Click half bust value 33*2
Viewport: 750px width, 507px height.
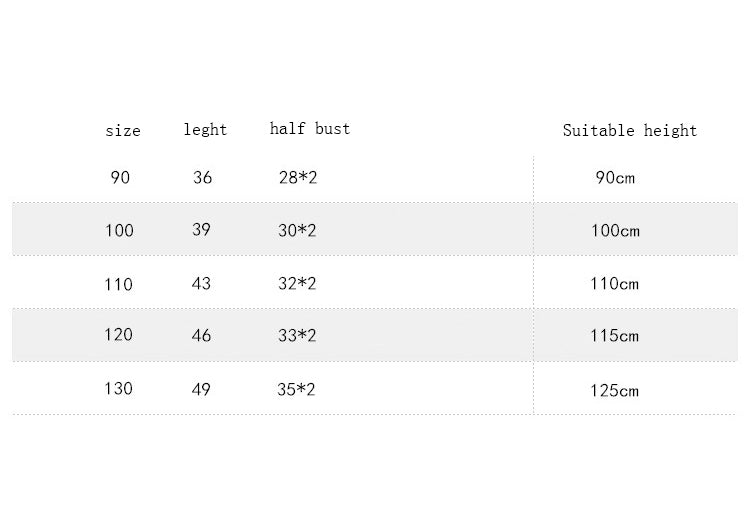tap(297, 336)
